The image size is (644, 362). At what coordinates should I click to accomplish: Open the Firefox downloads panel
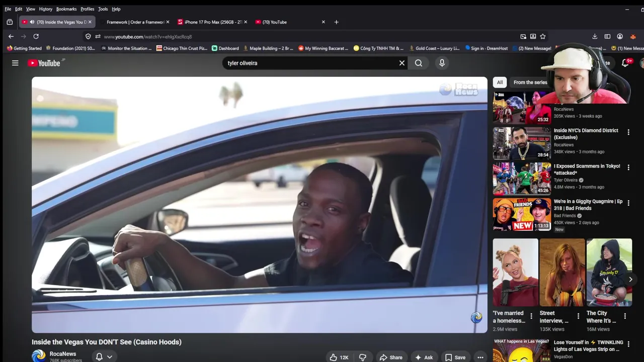point(595,36)
